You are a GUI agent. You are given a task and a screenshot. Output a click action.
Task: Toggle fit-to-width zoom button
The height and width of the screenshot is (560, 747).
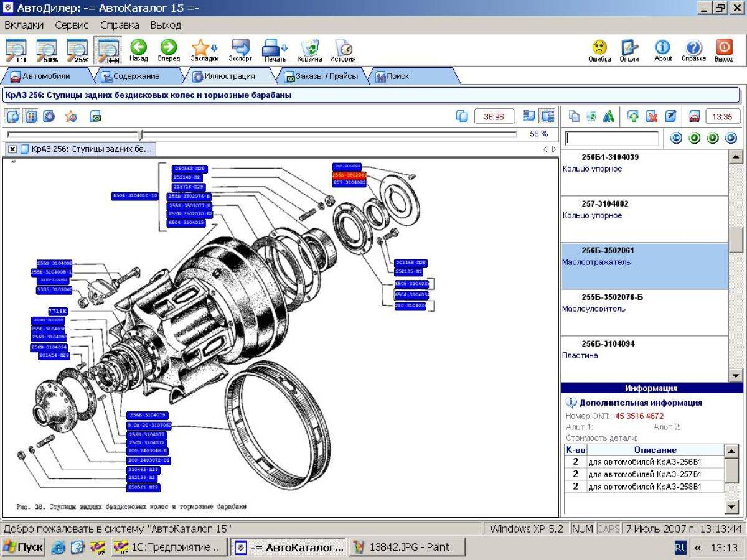coord(108,50)
